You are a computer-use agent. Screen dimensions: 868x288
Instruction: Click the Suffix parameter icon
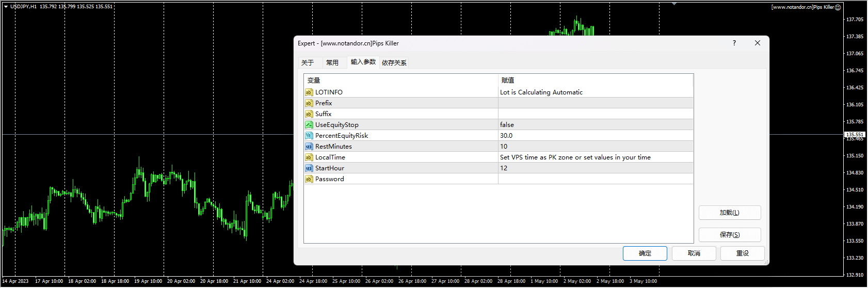(309, 114)
